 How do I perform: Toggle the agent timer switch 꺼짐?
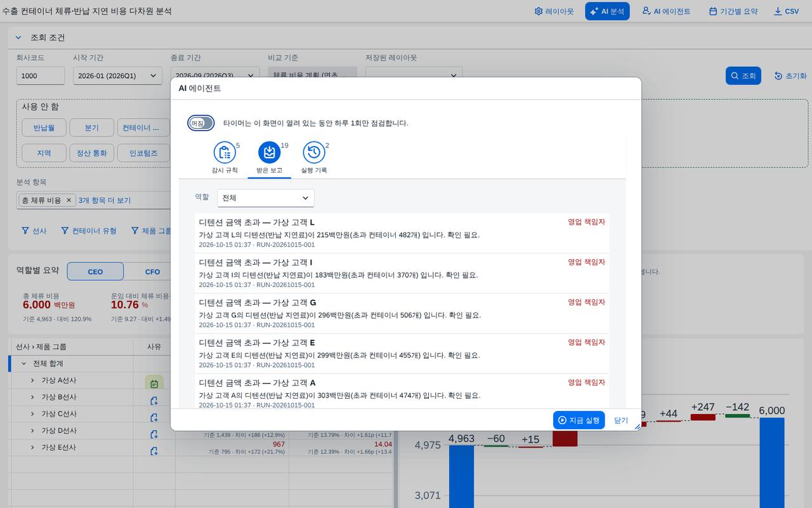pos(200,123)
